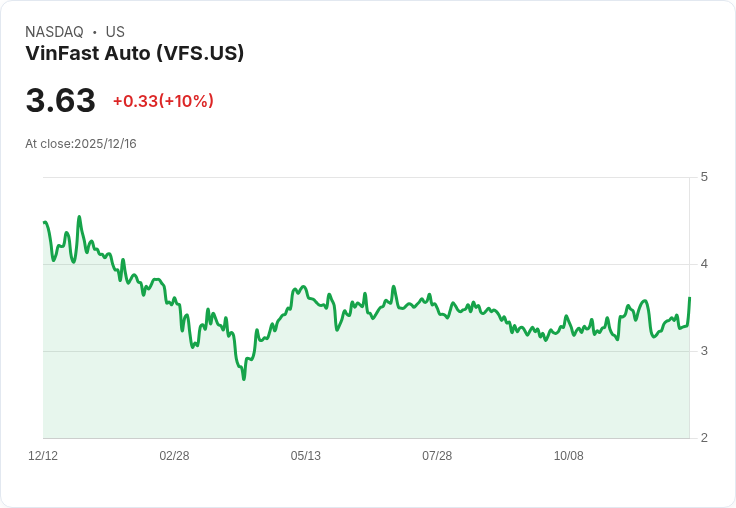This screenshot has height=508, width=736.
Task: Click the latest data point at chart's right end
Action: tap(690, 298)
